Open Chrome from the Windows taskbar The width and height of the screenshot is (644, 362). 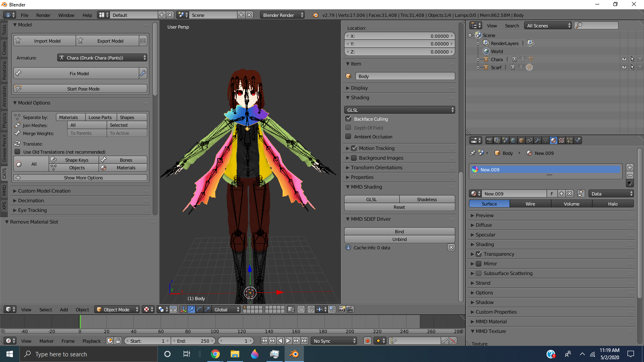pos(215,354)
